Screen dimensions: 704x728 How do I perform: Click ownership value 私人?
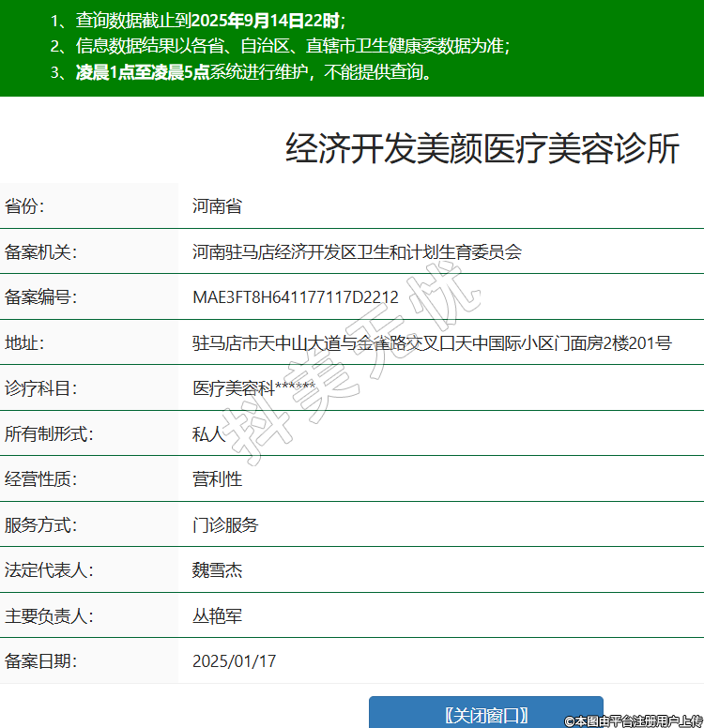[208, 434]
